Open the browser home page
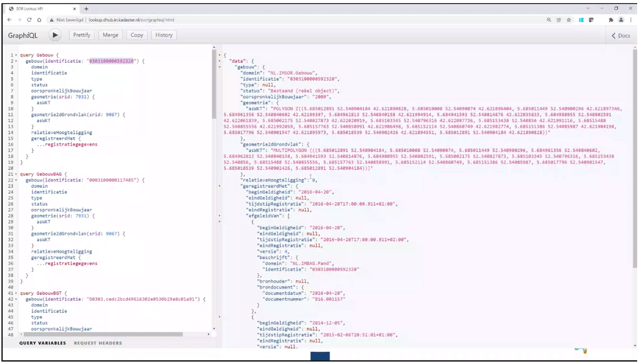The height and width of the screenshot is (364, 641). [x=39, y=20]
